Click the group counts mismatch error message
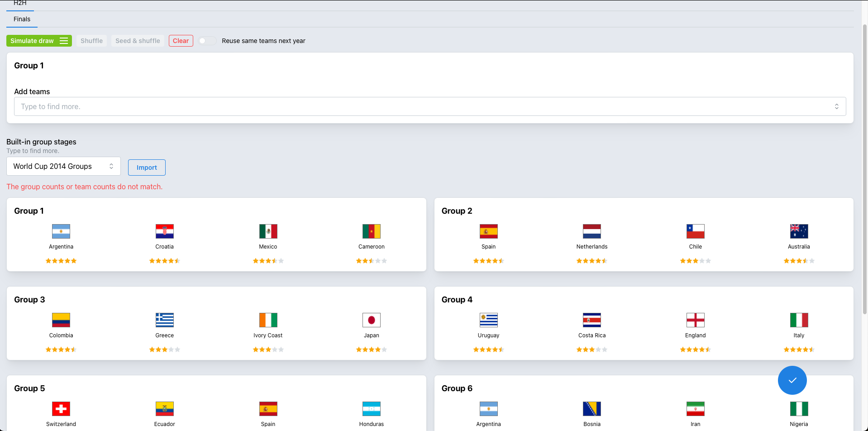 click(x=85, y=187)
